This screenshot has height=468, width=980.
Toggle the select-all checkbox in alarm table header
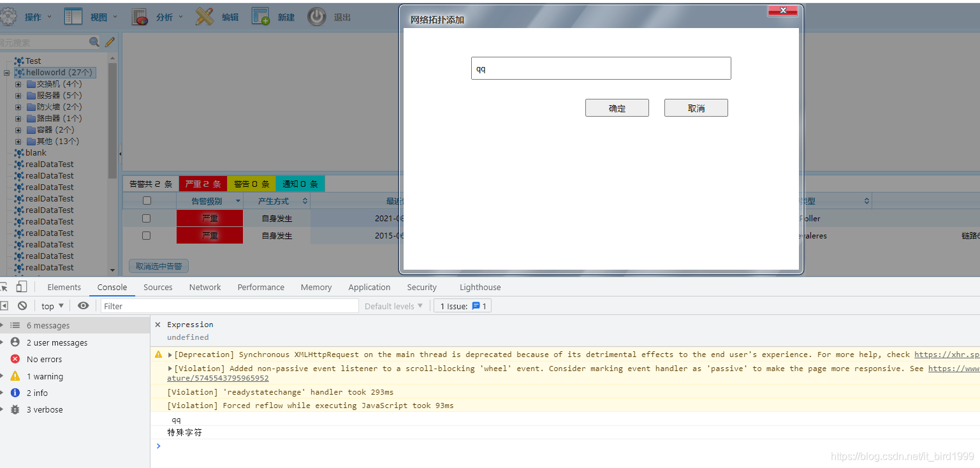(x=146, y=200)
